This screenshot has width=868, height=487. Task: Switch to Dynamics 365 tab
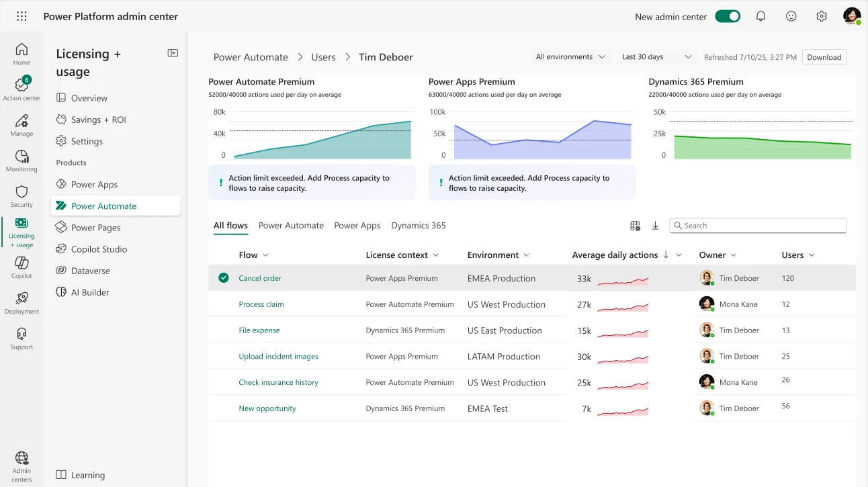tap(419, 226)
